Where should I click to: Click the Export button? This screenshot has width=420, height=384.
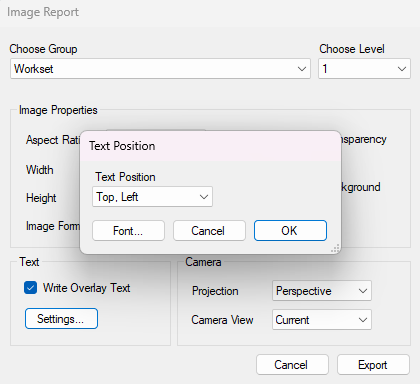(373, 365)
